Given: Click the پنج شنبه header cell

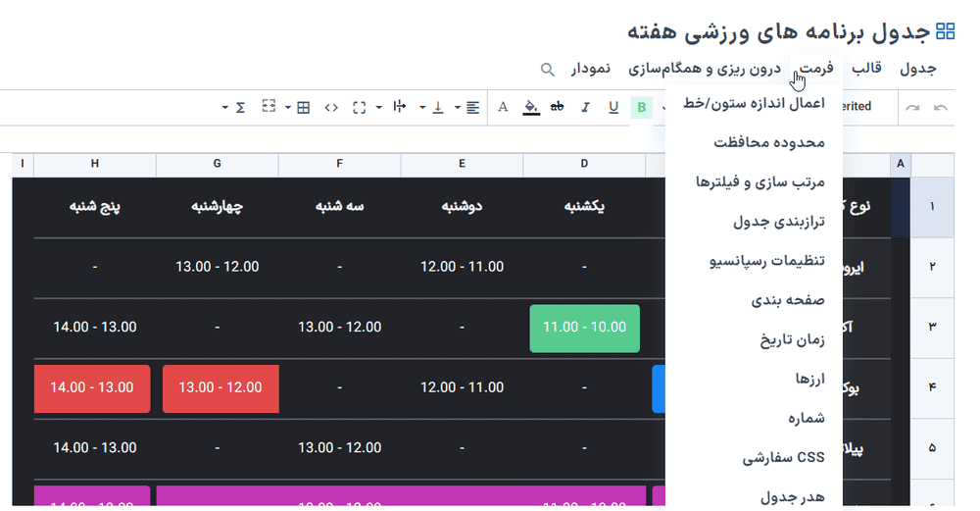Looking at the screenshot, I should 94,206.
